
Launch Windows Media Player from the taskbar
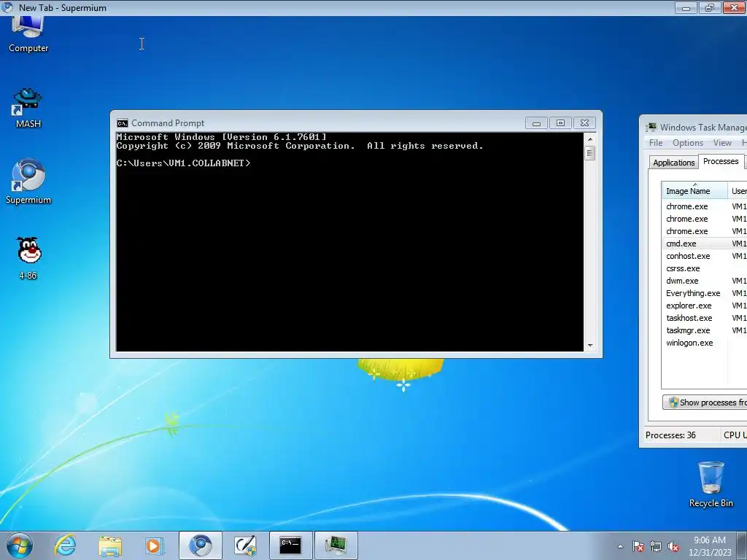pos(154,545)
